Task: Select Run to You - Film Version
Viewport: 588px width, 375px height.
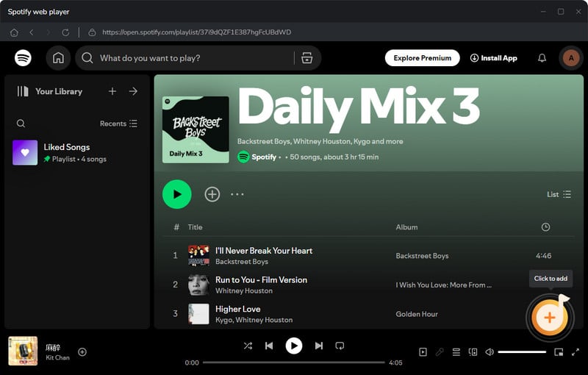Action: pyautogui.click(x=261, y=279)
